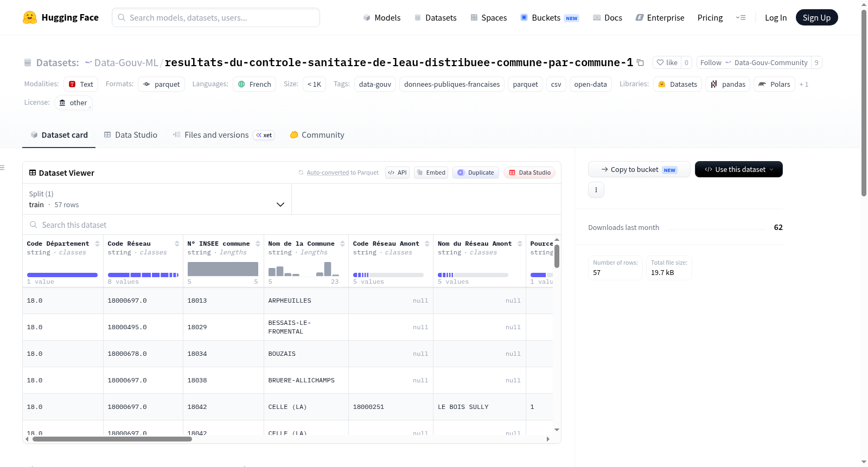Viewport: 868px width, 467px height.
Task: Click the Datasets breadcrumb icon
Action: coord(28,63)
